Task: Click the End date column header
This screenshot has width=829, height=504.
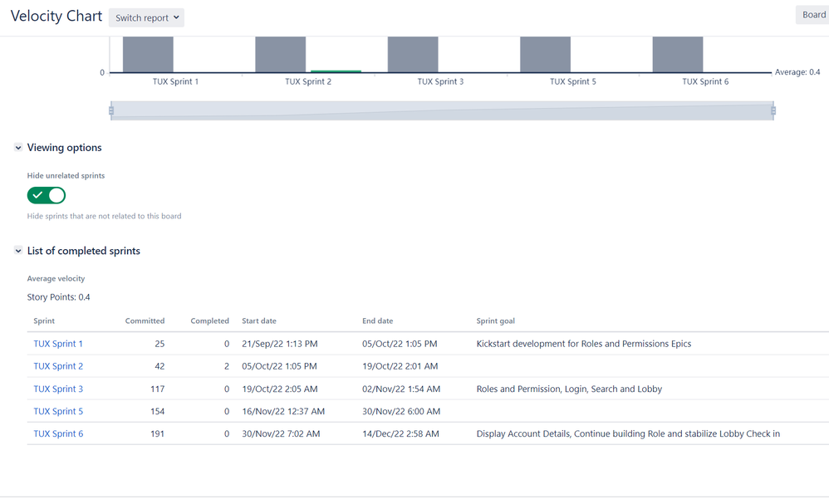Action: point(377,321)
